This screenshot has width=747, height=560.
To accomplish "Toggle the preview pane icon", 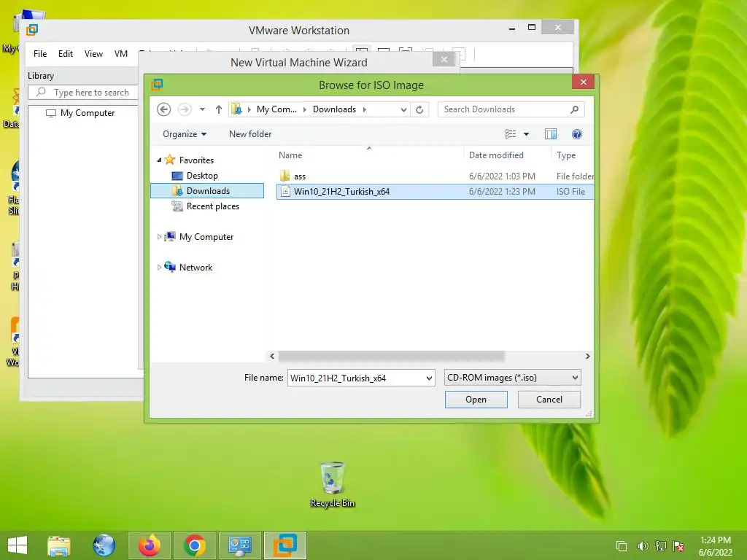I will pos(551,134).
